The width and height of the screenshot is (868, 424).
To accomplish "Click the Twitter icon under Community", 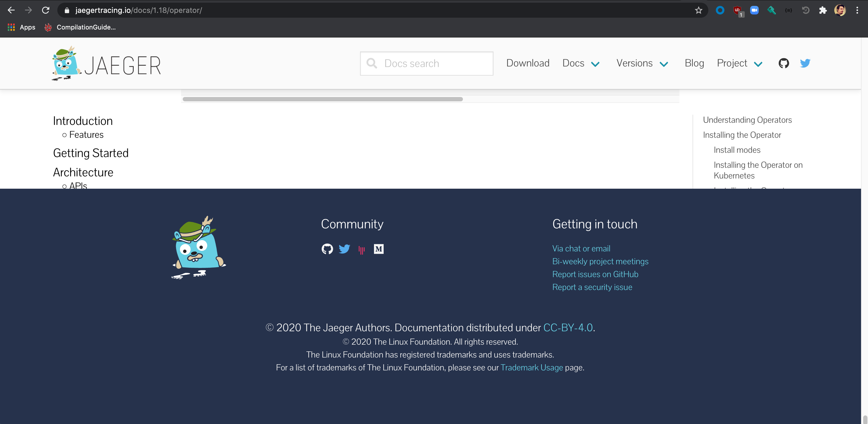I will tap(344, 249).
